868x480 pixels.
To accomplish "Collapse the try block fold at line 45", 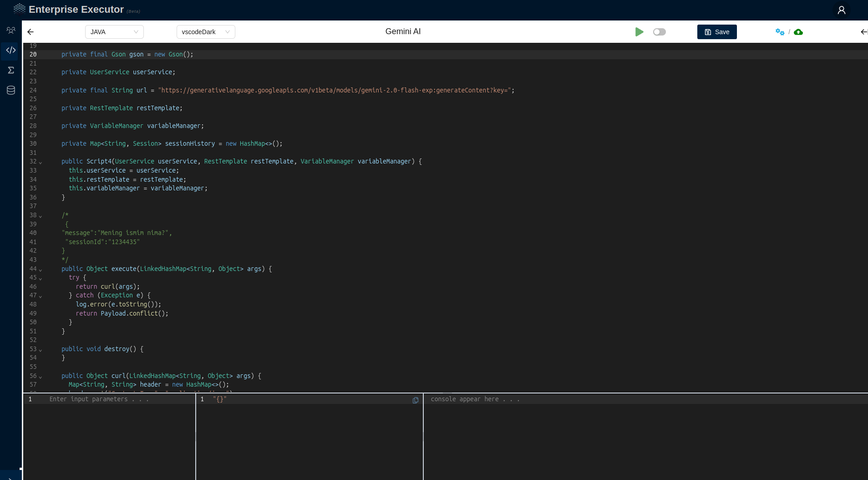I will pos(41,278).
